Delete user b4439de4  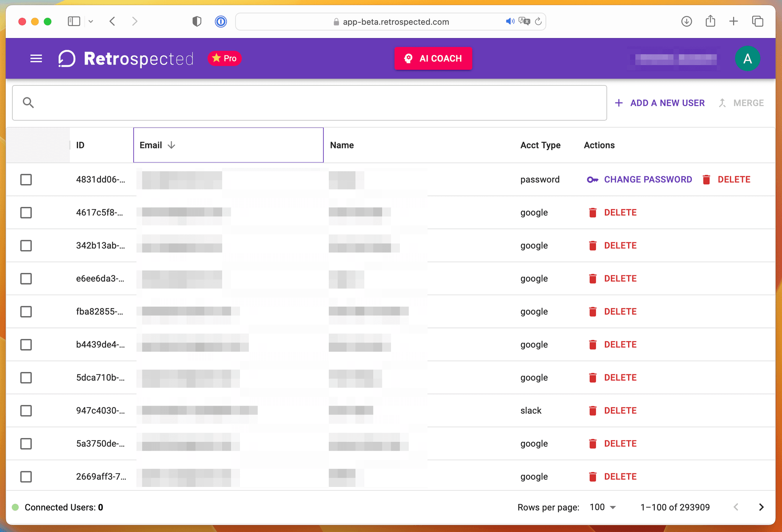(x=612, y=344)
